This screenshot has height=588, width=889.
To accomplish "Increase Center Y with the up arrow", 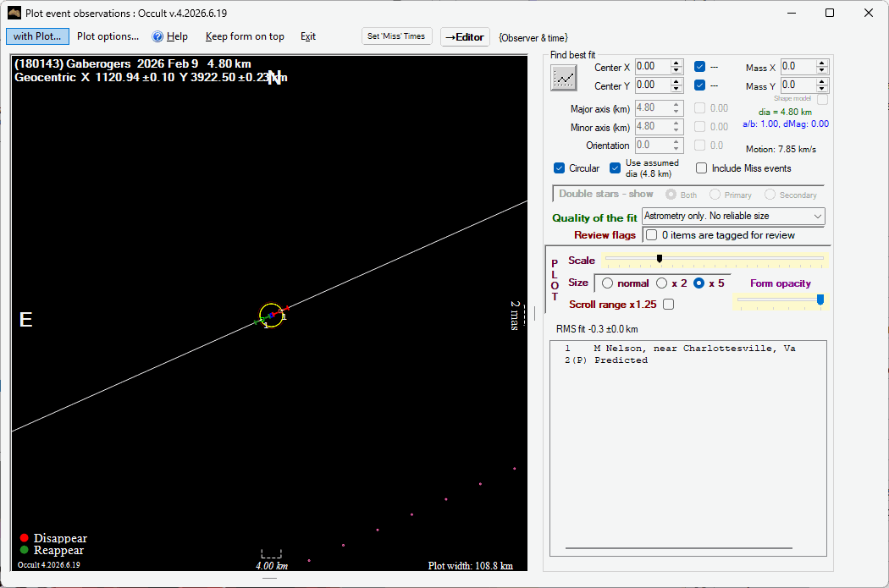I will [676, 82].
